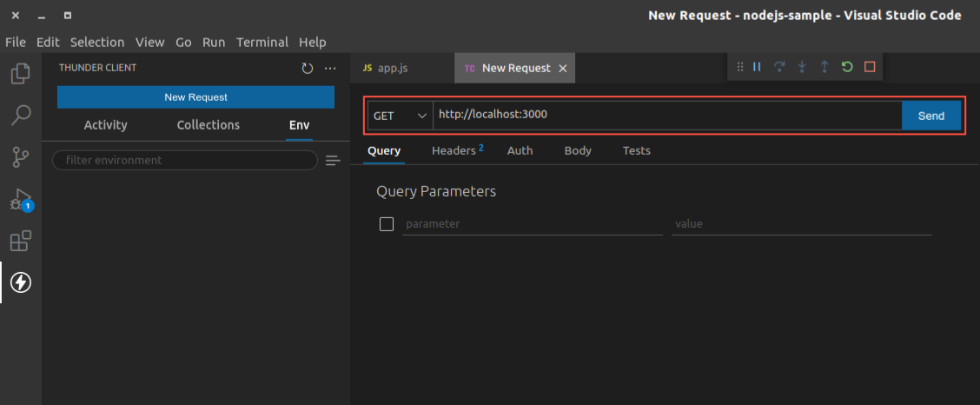980x405 pixels.
Task: Close the New Request tab
Action: [562, 69]
